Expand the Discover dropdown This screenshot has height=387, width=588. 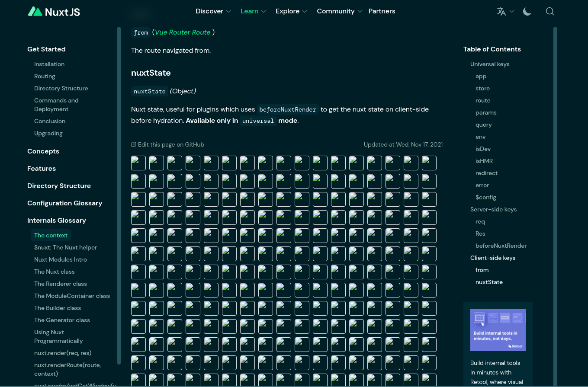(x=213, y=11)
